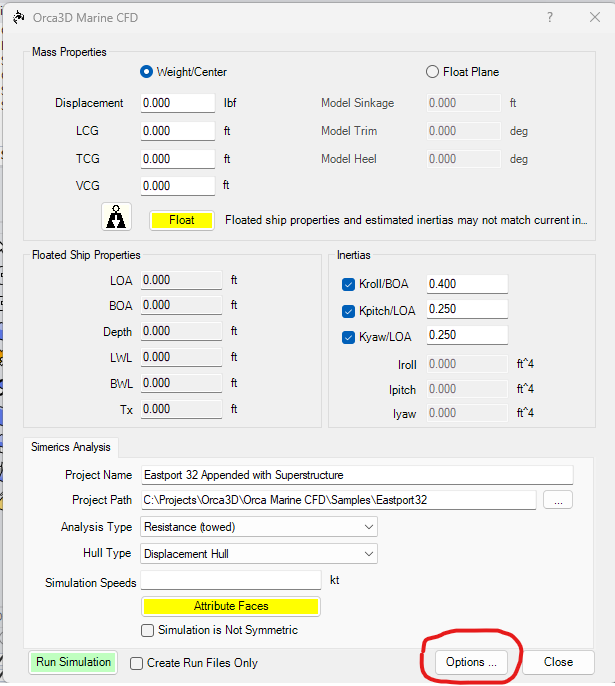The image size is (615, 686).
Task: Open the Options ... button
Action: point(471,662)
